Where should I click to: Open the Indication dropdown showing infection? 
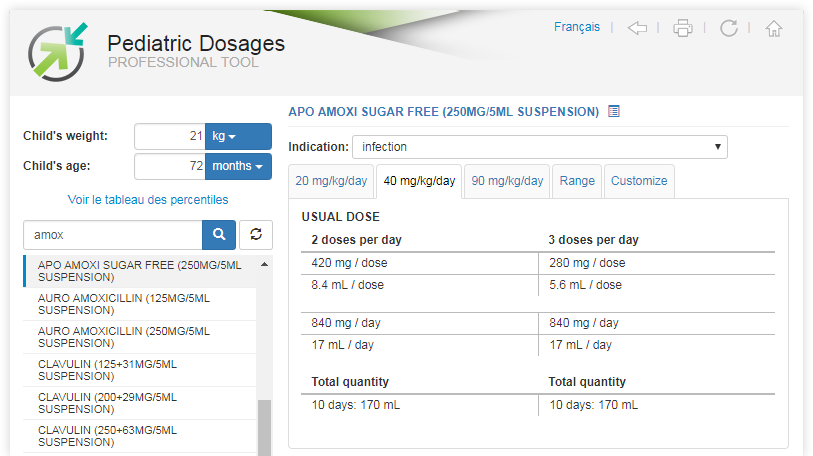point(540,147)
